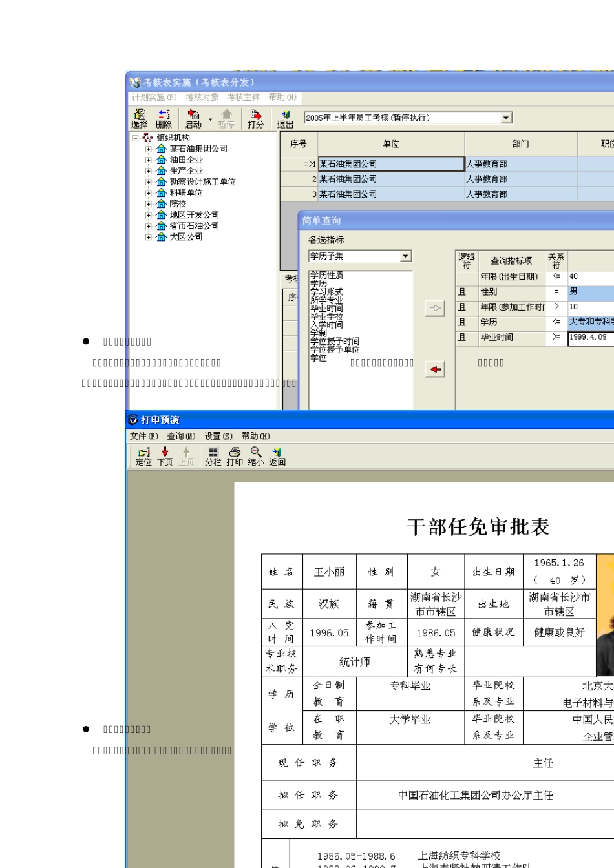614x868 pixels.
Task: Click the 打印预演 title bar icon
Action: coord(133,420)
